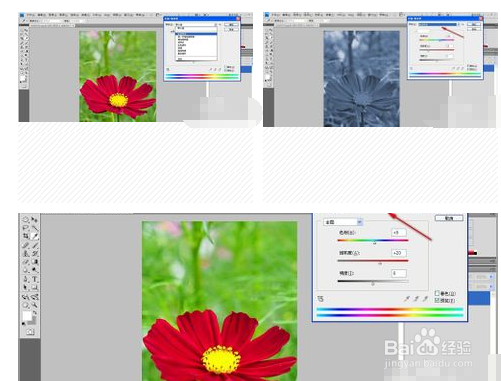Screen dimensions: 501x381
Task: Click the foreground color swatch in bottom toolbox
Action: (x=27, y=315)
